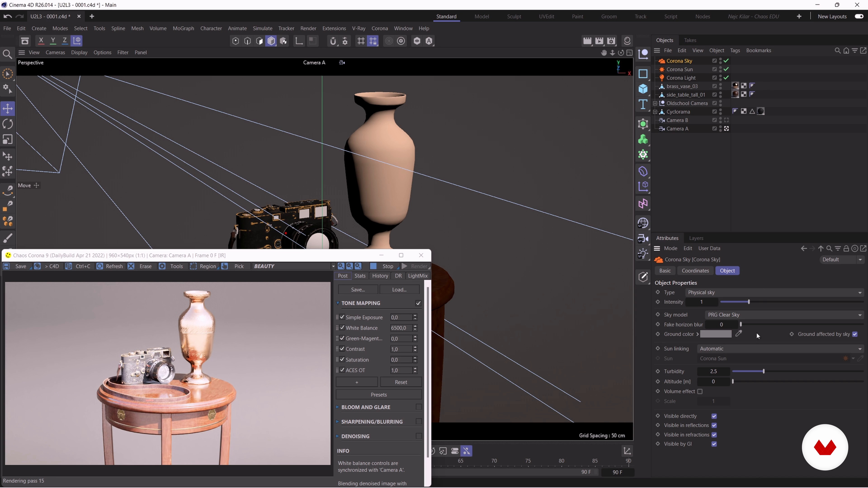Click the Ground color swatch
The height and width of the screenshot is (488, 868).
click(x=716, y=334)
